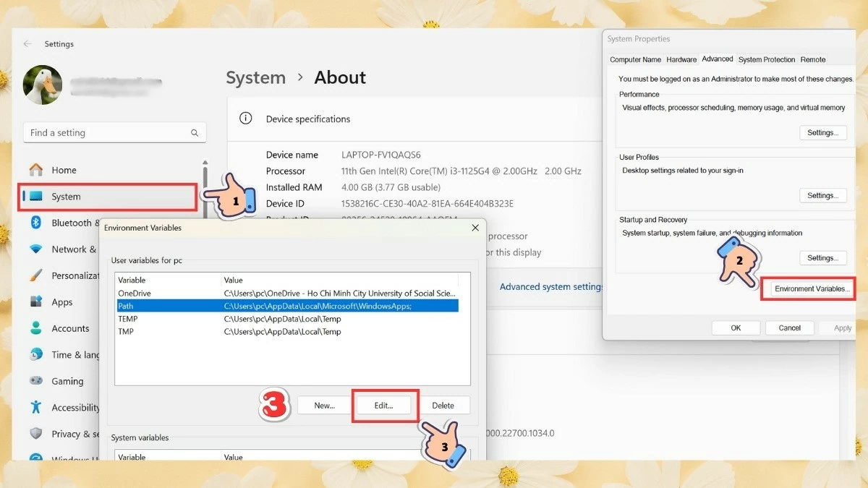Open Performance Settings button
The height and width of the screenshot is (488, 868).
point(822,133)
